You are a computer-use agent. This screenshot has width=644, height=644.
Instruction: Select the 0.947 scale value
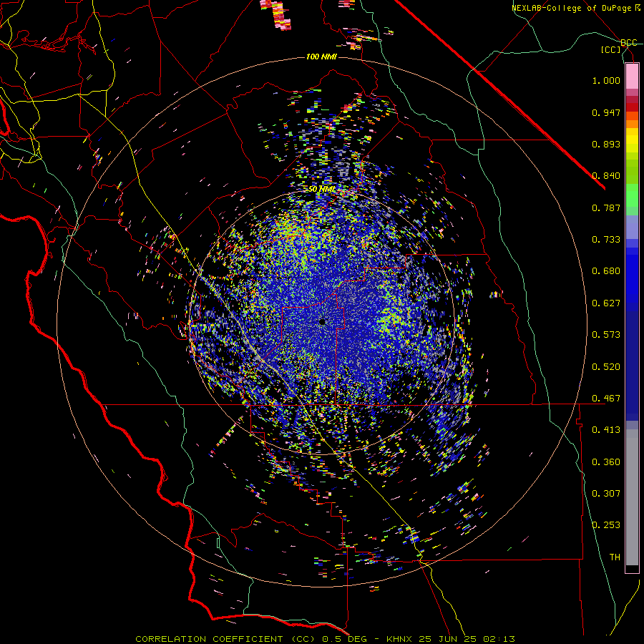click(x=606, y=112)
